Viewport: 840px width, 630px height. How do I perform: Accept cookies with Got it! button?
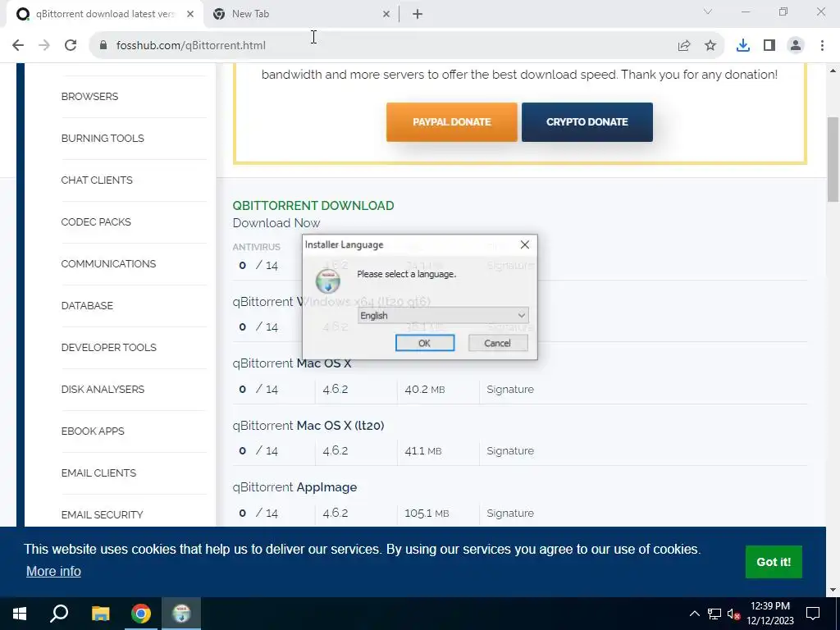[774, 562]
